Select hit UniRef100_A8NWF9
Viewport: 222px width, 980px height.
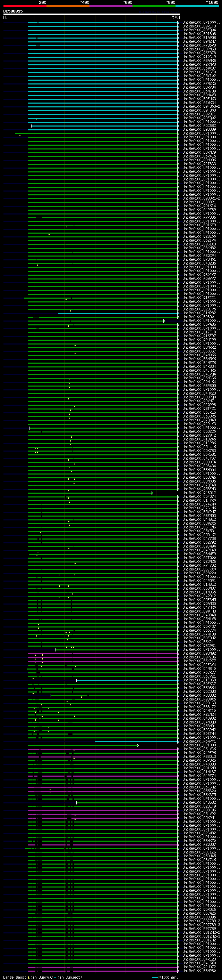199,554
